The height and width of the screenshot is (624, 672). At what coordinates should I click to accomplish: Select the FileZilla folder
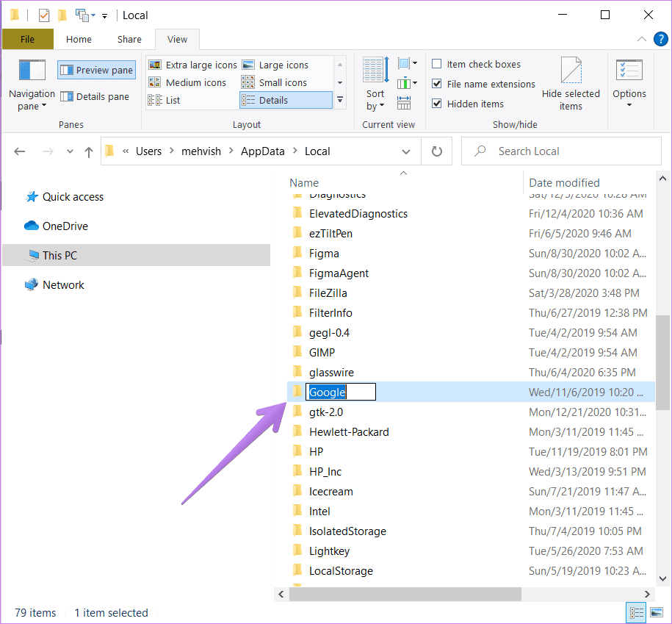coord(328,293)
